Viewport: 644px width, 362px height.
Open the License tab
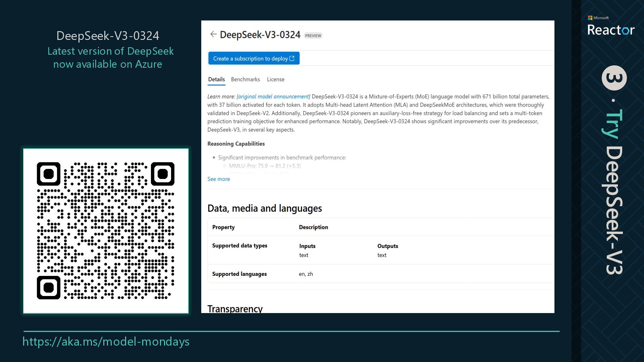[275, 79]
